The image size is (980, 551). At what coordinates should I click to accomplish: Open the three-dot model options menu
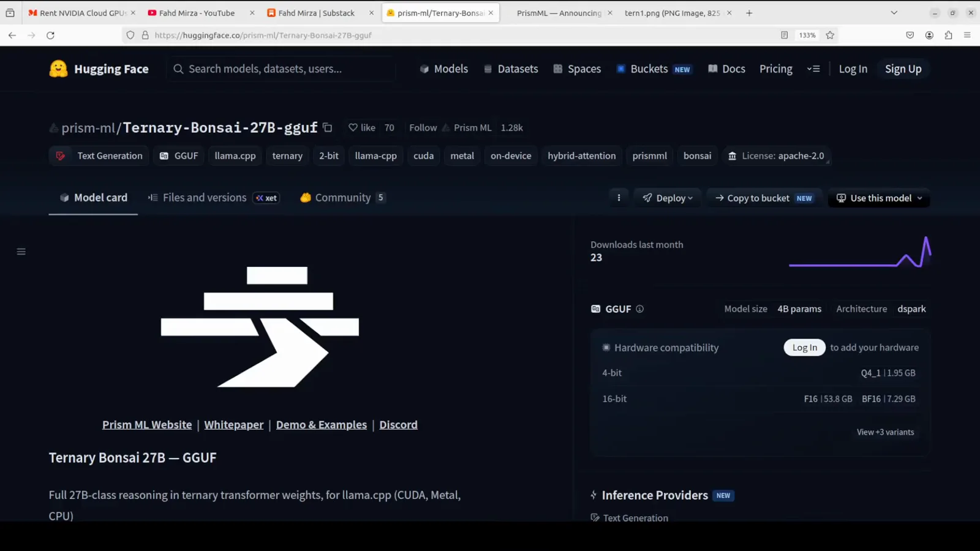619,198
